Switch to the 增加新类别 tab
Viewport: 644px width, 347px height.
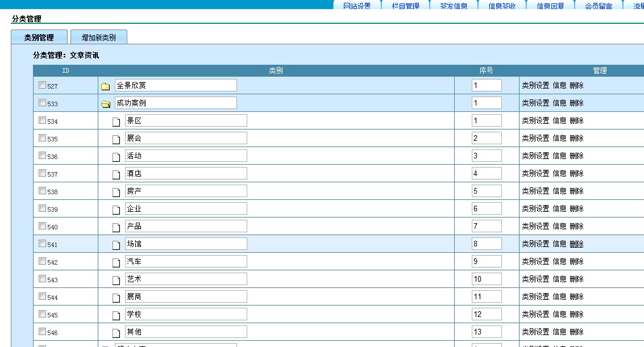[x=98, y=37]
